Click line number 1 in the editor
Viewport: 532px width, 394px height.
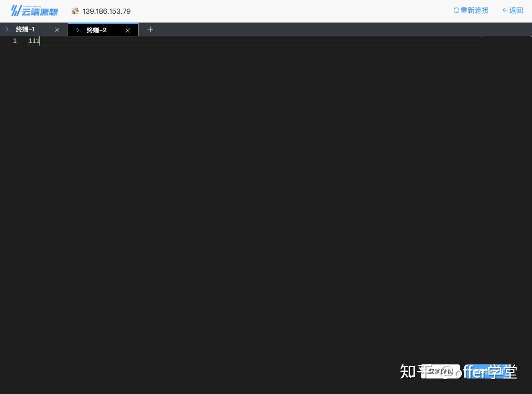click(15, 41)
